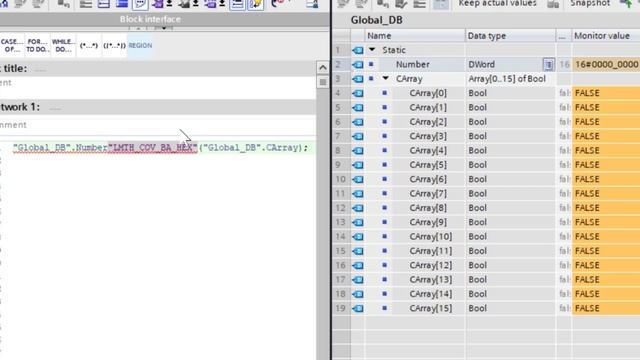
Task: Select the CArray[4] name cell
Action: (x=428, y=150)
